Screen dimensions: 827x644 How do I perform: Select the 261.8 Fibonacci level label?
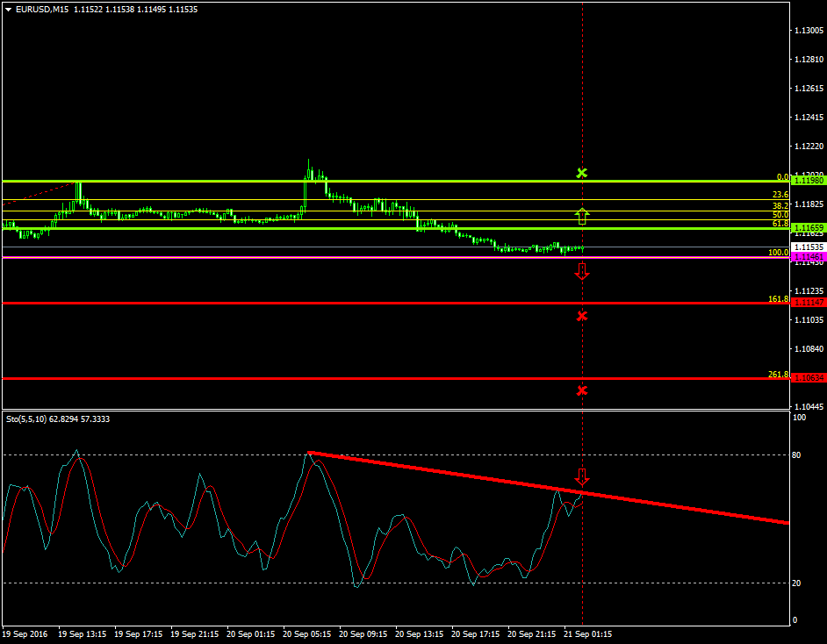click(x=778, y=375)
